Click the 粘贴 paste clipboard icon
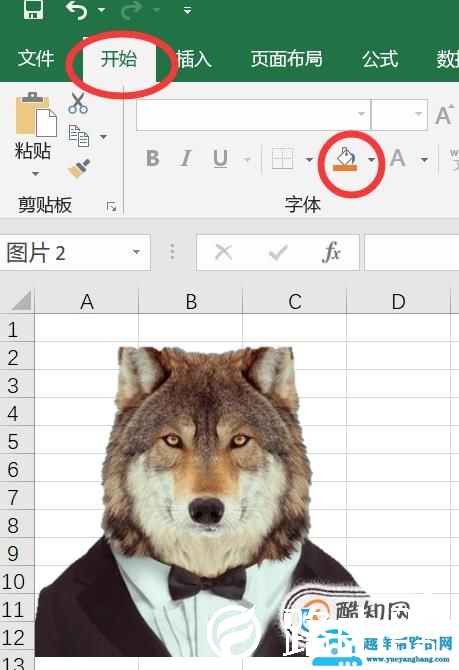459x670 pixels. (x=36, y=114)
